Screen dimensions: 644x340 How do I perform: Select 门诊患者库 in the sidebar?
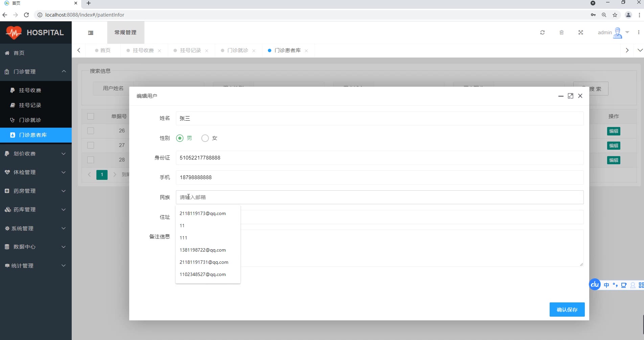36,135
